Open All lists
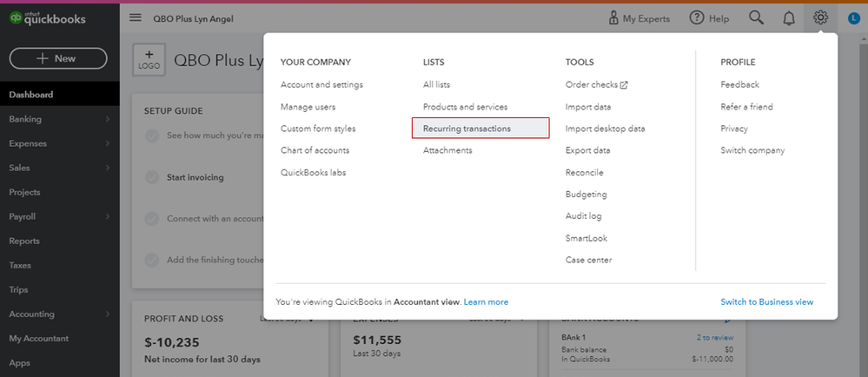The height and width of the screenshot is (377, 868). click(437, 85)
